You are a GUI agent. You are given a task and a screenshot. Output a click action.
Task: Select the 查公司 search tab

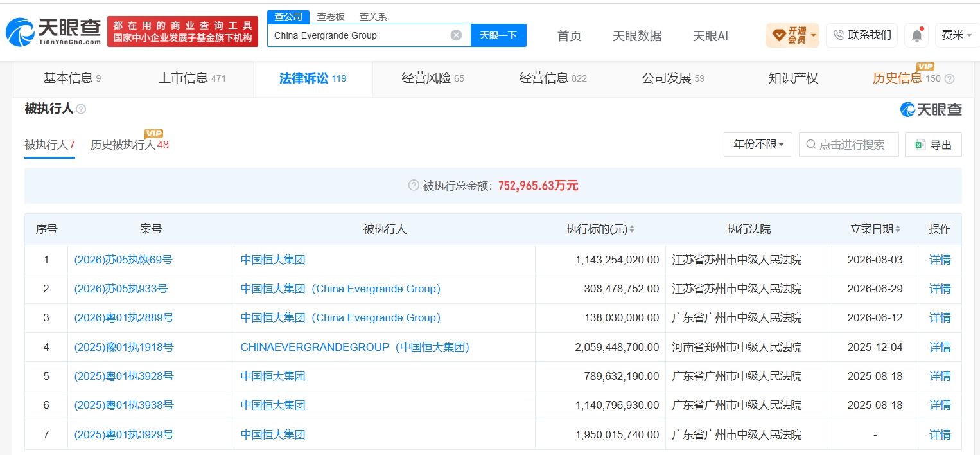288,17
